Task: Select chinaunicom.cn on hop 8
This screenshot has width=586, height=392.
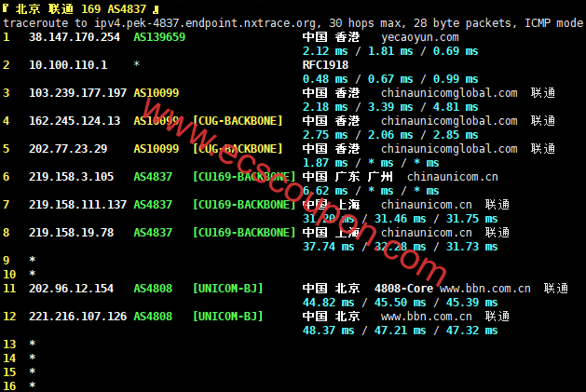Action: point(426,233)
